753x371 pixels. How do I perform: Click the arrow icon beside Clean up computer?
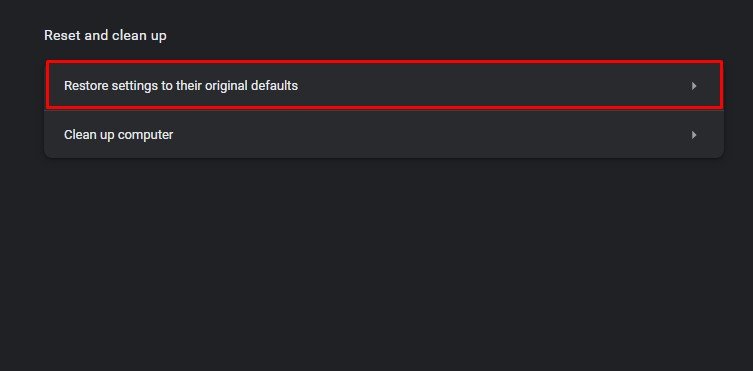[x=694, y=135]
